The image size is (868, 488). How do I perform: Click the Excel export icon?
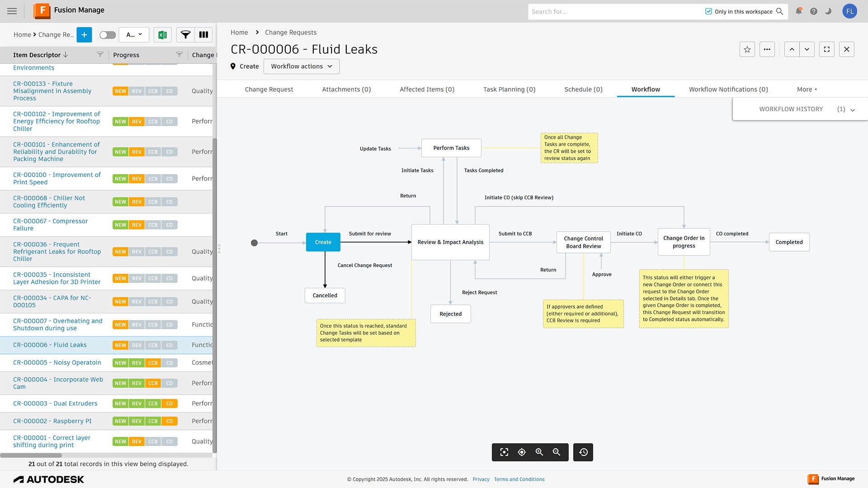click(162, 35)
